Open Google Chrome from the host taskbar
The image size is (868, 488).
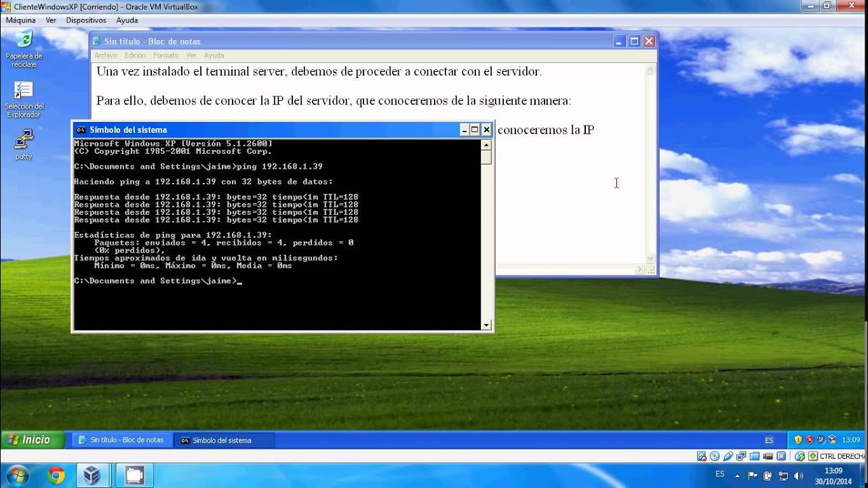[56, 476]
